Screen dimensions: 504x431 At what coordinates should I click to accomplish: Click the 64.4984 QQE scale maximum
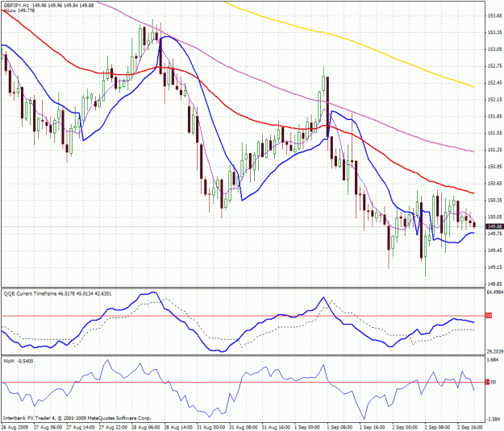[x=495, y=292]
